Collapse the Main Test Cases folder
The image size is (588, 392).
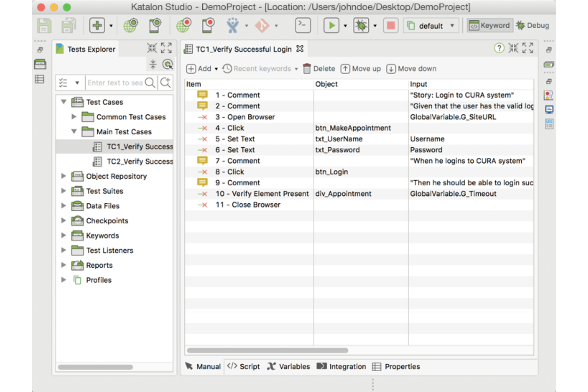74,131
